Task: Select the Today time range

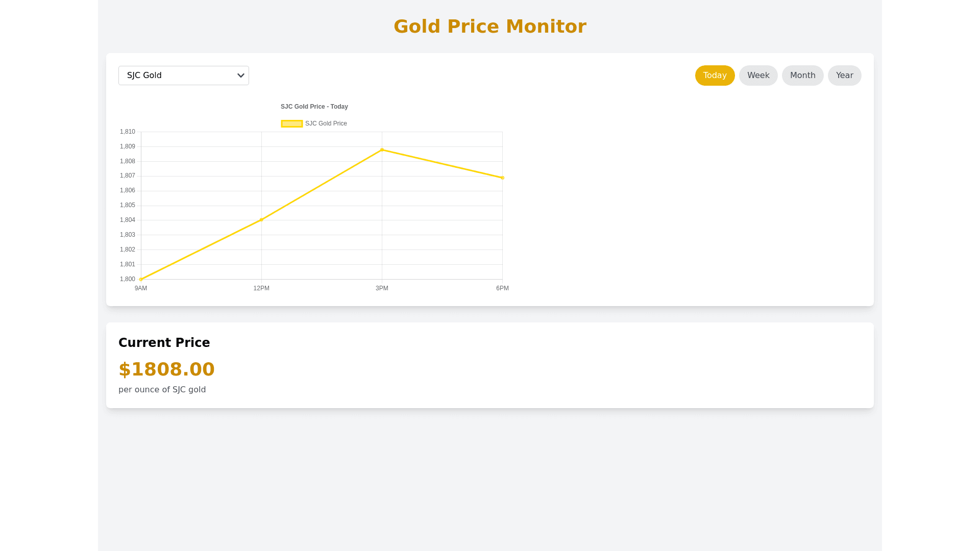Action: (715, 76)
